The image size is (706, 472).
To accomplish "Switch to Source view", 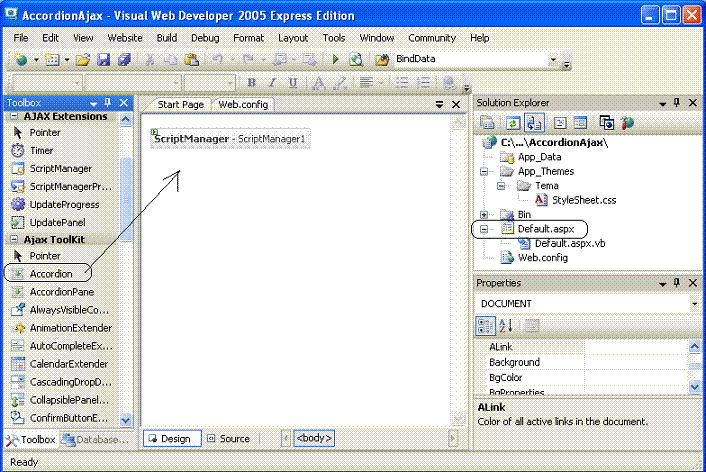I will [x=230, y=438].
